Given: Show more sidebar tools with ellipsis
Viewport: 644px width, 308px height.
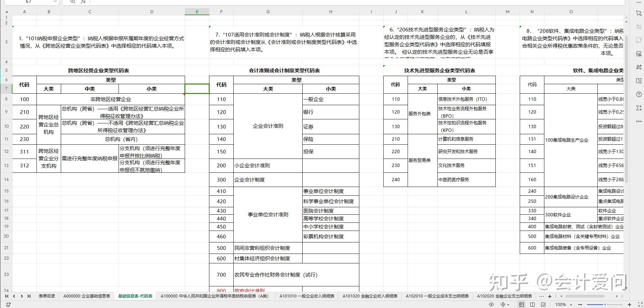Looking at the screenshot, I should coord(639,121).
